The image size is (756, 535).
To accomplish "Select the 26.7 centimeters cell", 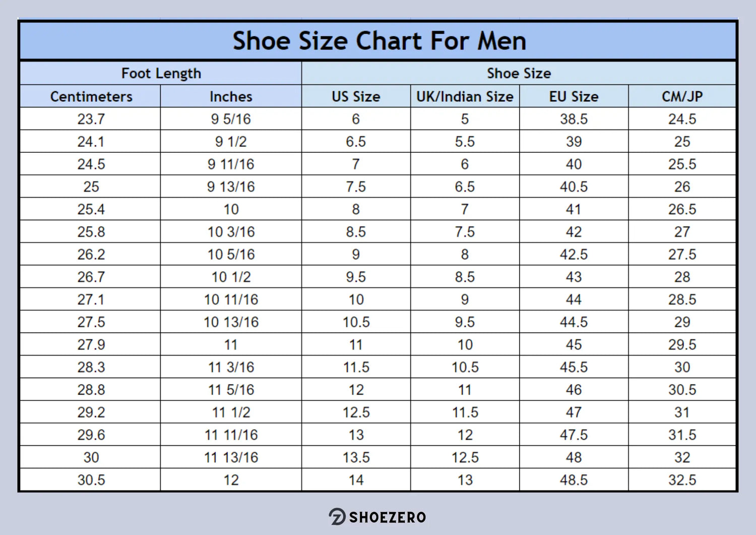I will 91,277.
